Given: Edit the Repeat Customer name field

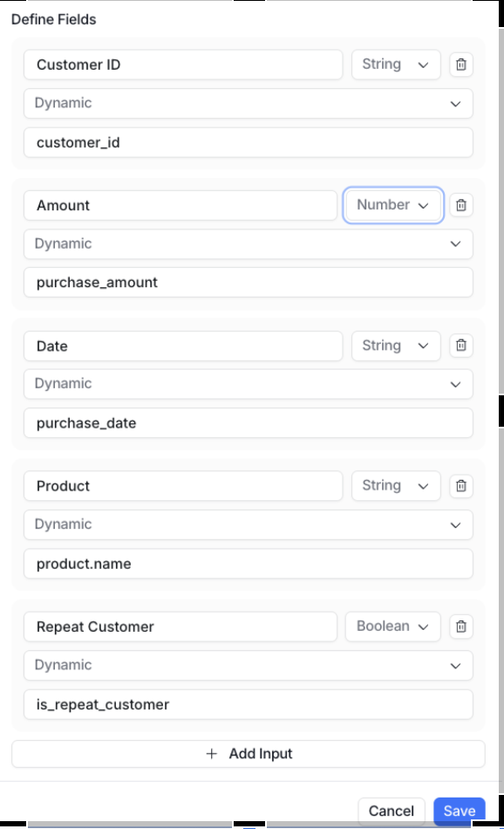Looking at the screenshot, I should [180, 627].
